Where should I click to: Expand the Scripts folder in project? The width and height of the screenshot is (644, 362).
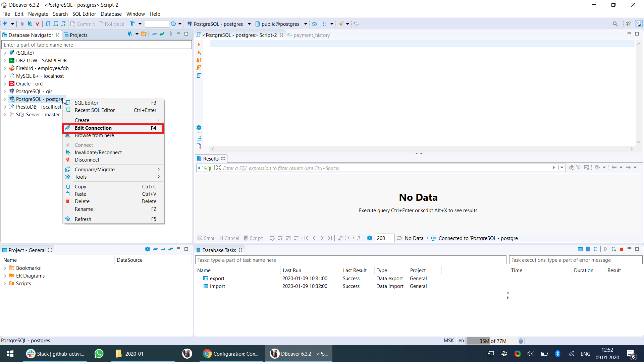click(5, 284)
